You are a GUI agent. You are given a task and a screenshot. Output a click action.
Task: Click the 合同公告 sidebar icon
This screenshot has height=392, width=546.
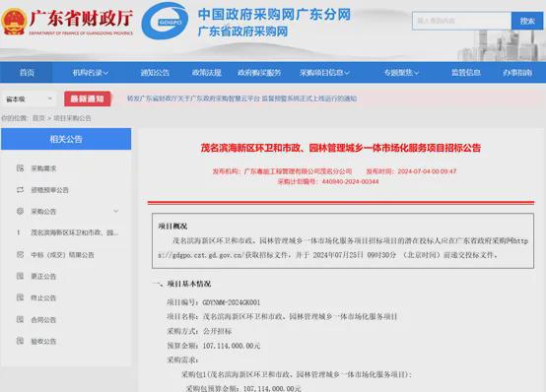coord(20,319)
